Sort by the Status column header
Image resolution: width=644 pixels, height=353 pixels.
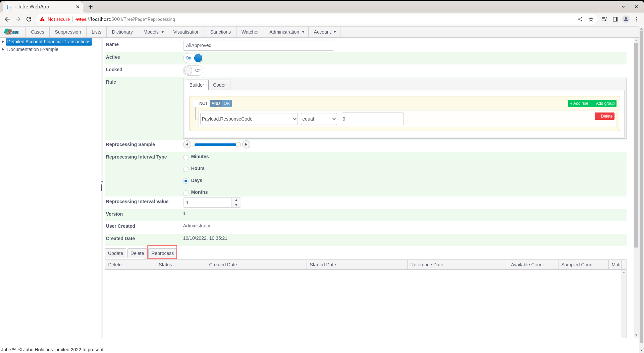(x=181, y=265)
